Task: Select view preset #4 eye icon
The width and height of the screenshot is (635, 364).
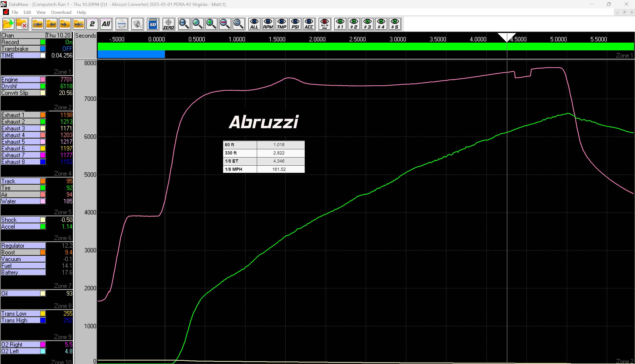Action: point(381,24)
